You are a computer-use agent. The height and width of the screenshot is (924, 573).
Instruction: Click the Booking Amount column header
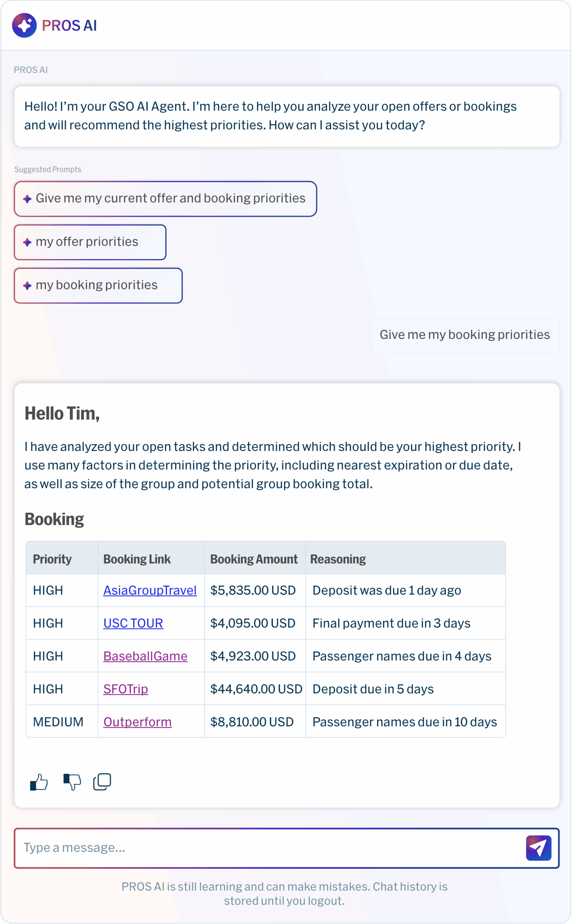[254, 559]
